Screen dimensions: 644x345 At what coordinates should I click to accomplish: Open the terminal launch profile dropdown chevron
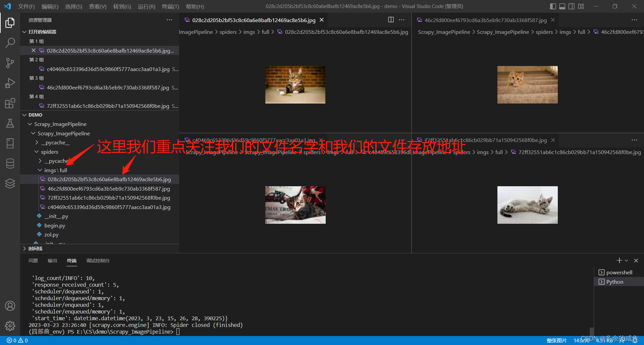[627, 260]
